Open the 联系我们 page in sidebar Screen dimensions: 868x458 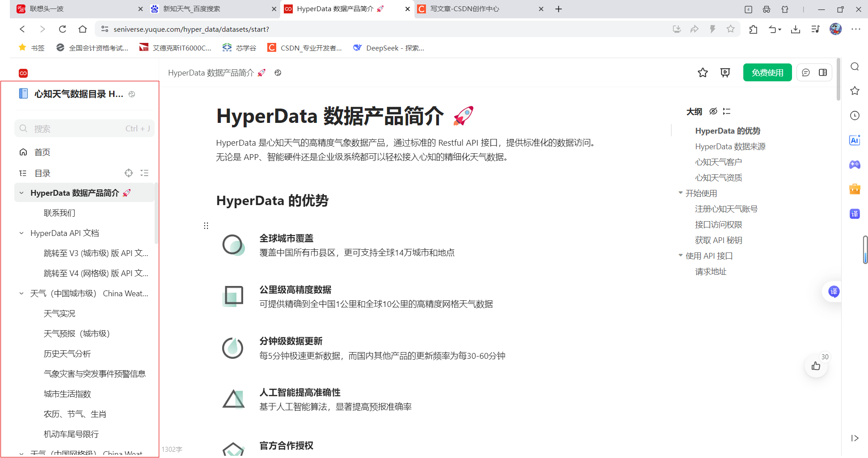(59, 213)
